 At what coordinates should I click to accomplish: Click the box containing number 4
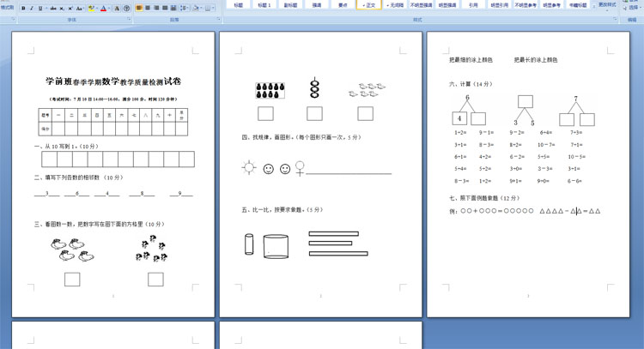click(x=459, y=118)
